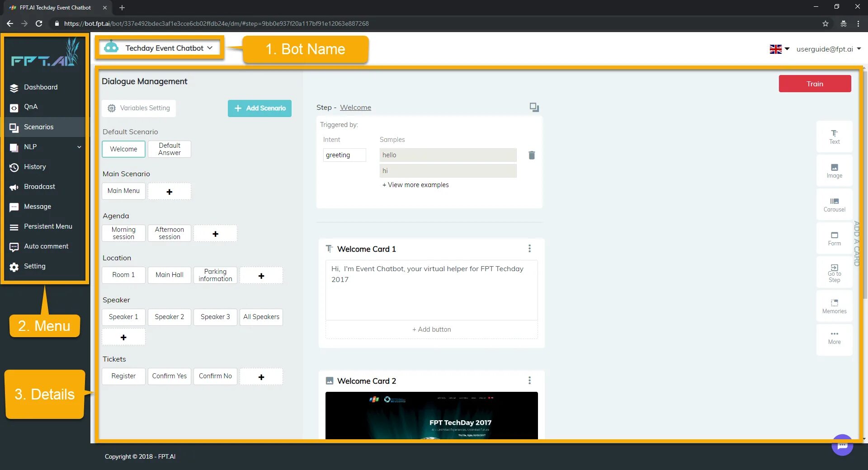The height and width of the screenshot is (470, 868).
Task: Open the Confirm No step
Action: (215, 376)
